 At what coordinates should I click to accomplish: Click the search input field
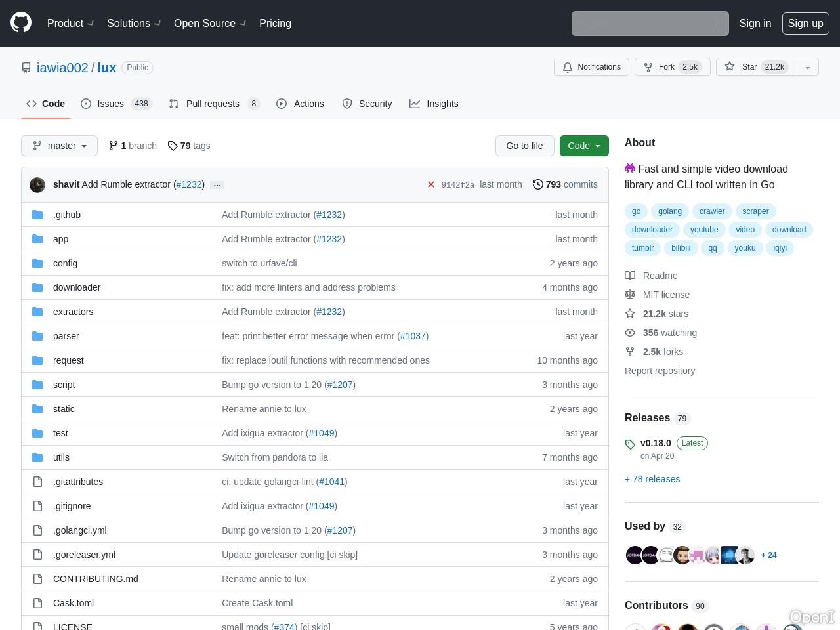point(649,24)
